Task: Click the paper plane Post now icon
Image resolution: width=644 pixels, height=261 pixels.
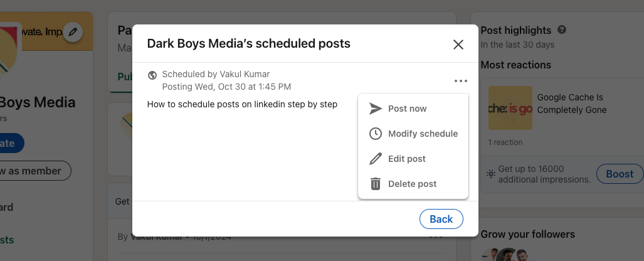Action: 376,109
